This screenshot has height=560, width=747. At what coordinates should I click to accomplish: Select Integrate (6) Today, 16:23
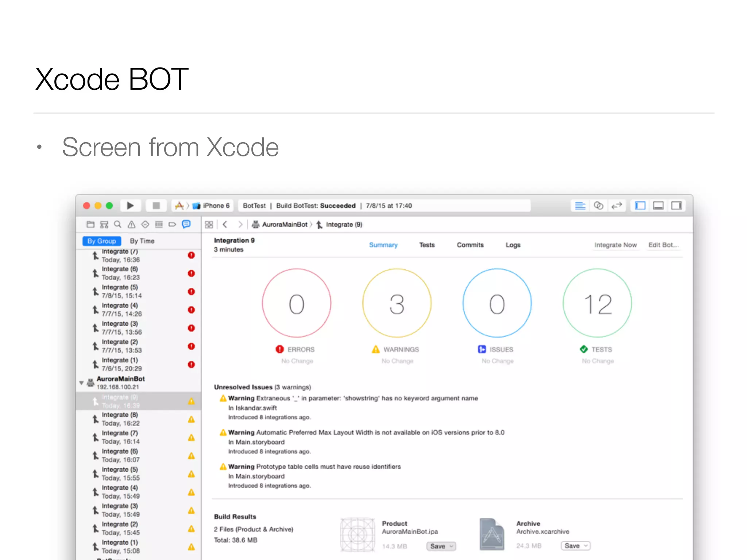point(139,273)
